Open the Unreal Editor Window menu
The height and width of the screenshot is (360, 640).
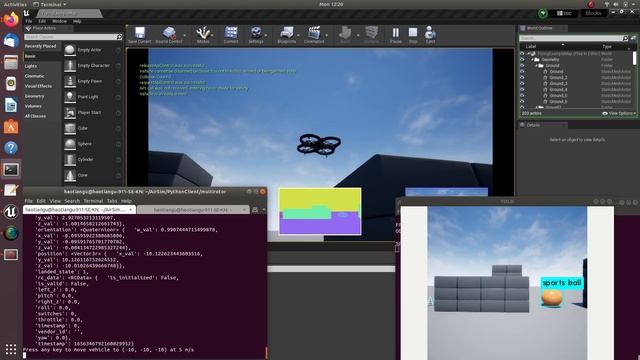[x=59, y=21]
